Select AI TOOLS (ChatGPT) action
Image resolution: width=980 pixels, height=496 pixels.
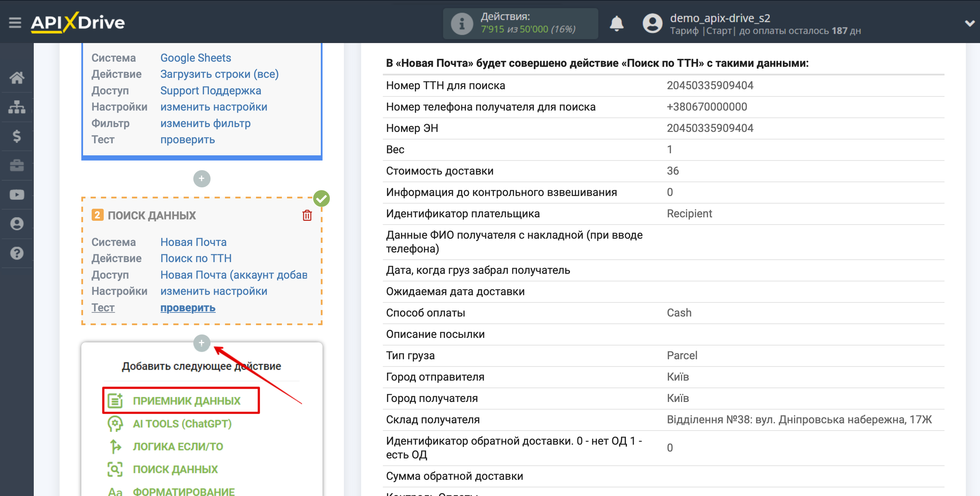click(182, 424)
